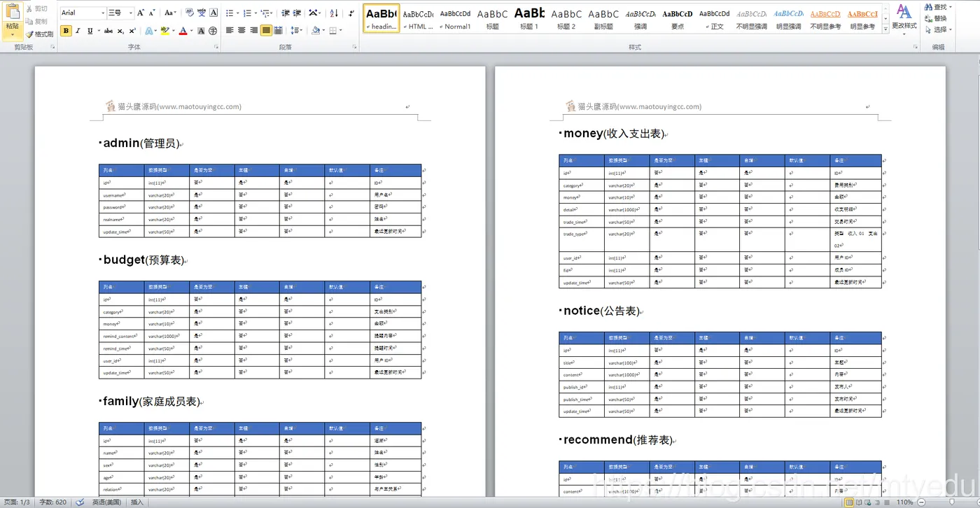Click the Enclose Characters circled 字 icon
This screenshot has width=980, height=508.
click(x=213, y=31)
